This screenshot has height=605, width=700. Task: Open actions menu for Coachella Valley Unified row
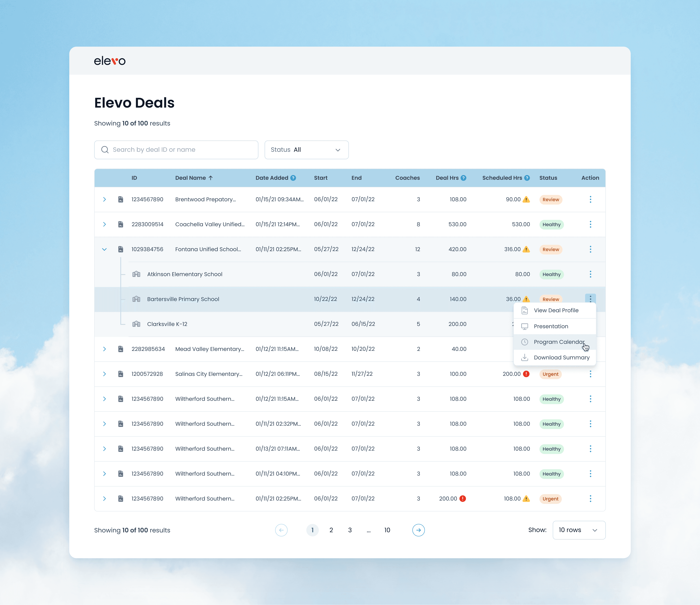pyautogui.click(x=590, y=224)
